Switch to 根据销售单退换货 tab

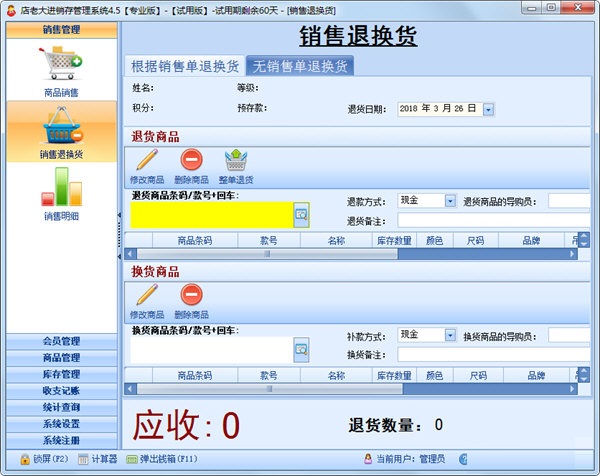coord(185,66)
